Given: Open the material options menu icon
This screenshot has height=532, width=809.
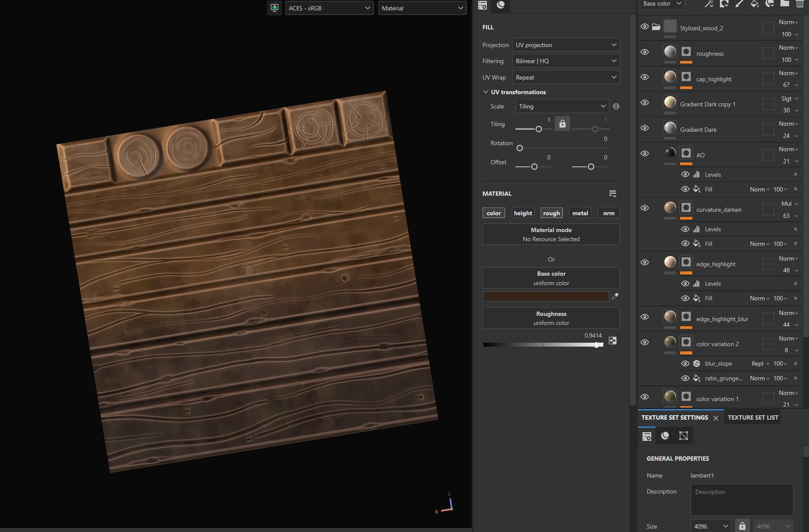Looking at the screenshot, I should point(613,194).
